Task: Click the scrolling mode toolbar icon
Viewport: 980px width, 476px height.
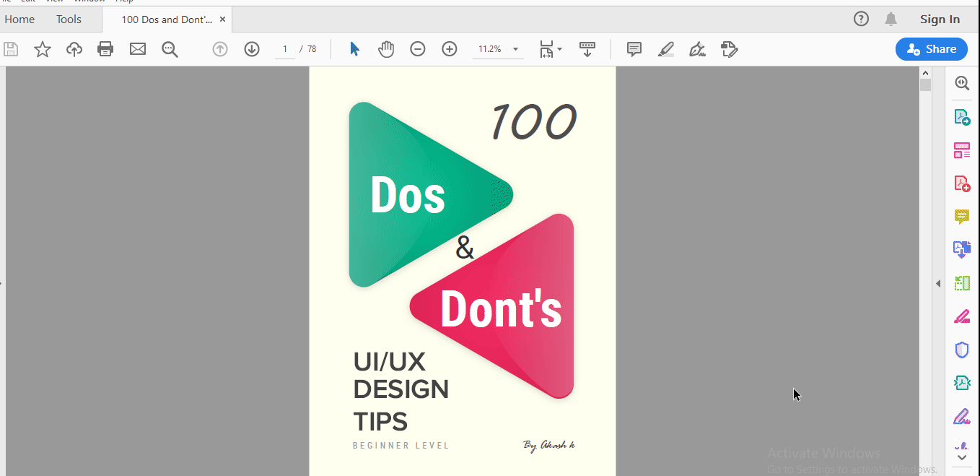Action: coord(587,49)
